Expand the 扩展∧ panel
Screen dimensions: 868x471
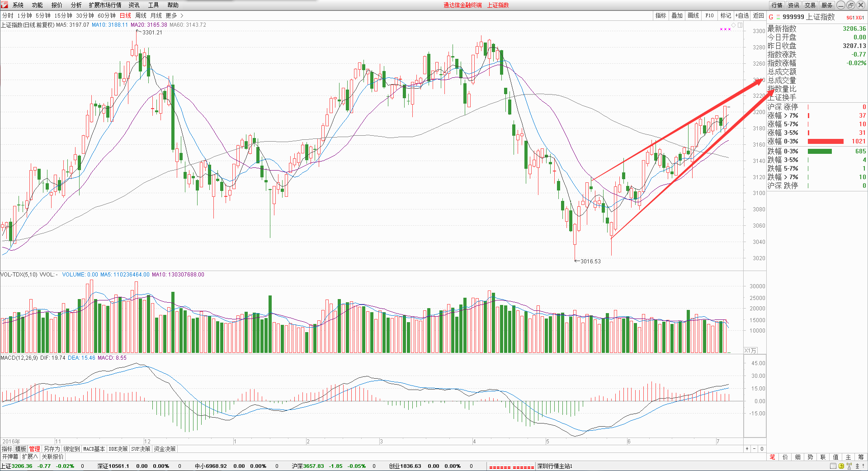30,457
